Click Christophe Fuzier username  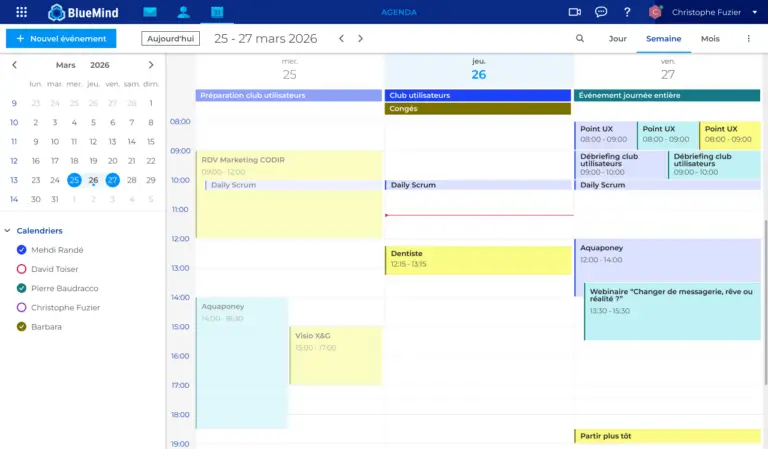[706, 12]
